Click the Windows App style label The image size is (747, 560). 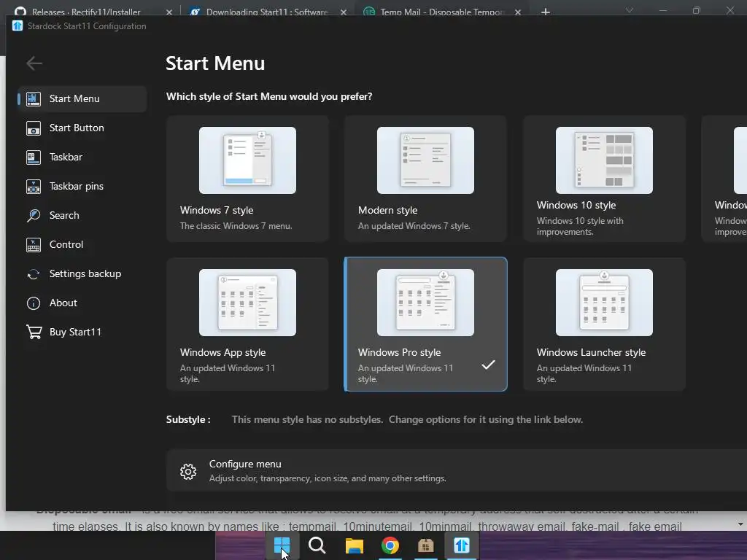223,352
